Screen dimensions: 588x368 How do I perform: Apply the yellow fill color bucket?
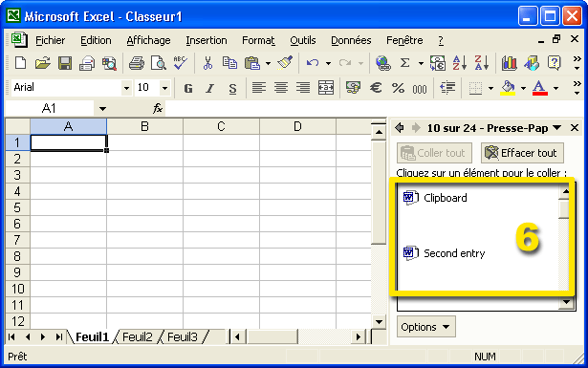point(508,88)
